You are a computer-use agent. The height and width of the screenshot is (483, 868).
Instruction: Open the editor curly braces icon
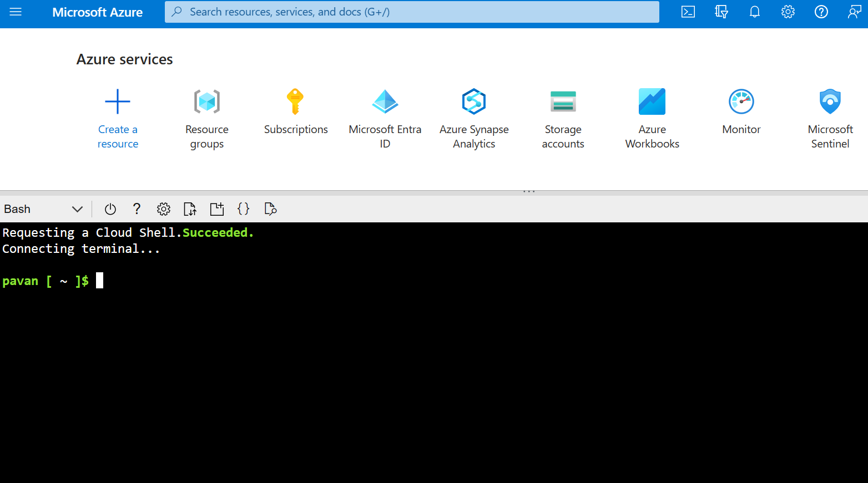[243, 209]
